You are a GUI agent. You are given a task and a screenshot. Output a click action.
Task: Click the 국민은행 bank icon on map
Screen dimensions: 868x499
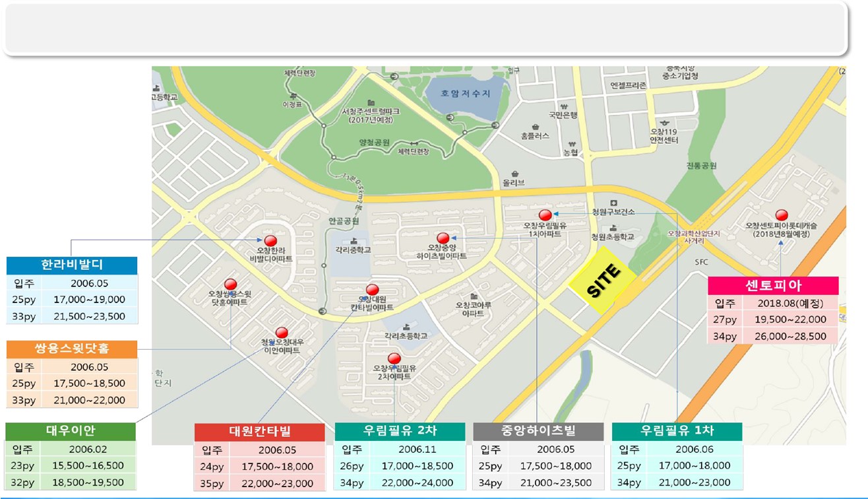(563, 106)
